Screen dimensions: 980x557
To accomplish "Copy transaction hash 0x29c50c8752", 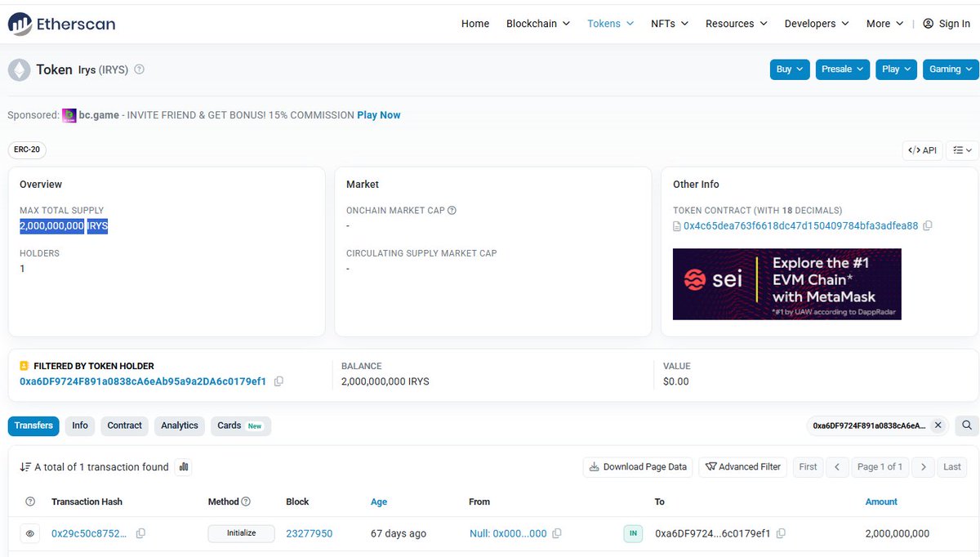I will [x=140, y=533].
